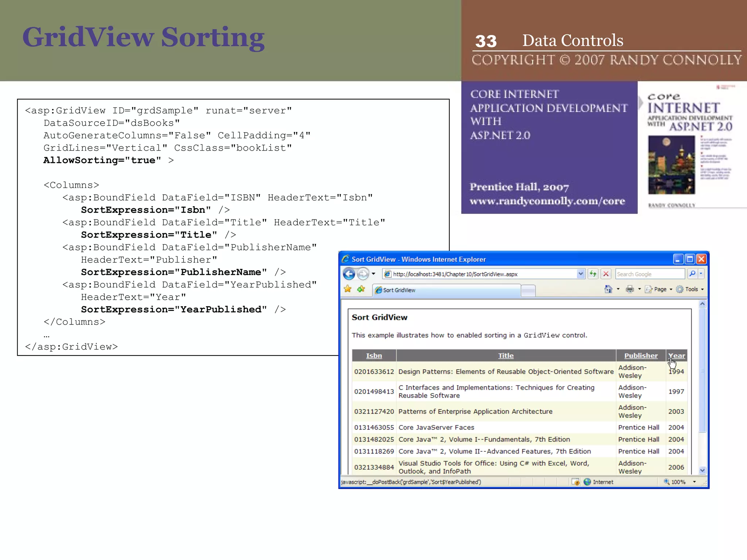Expand the Home button dropdown arrow
The width and height of the screenshot is (747, 560).
[618, 289]
